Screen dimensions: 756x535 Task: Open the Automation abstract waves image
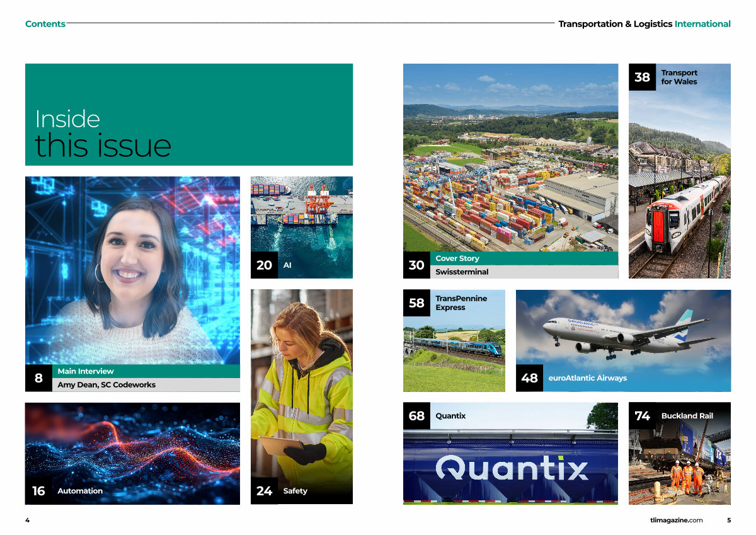coord(132,454)
